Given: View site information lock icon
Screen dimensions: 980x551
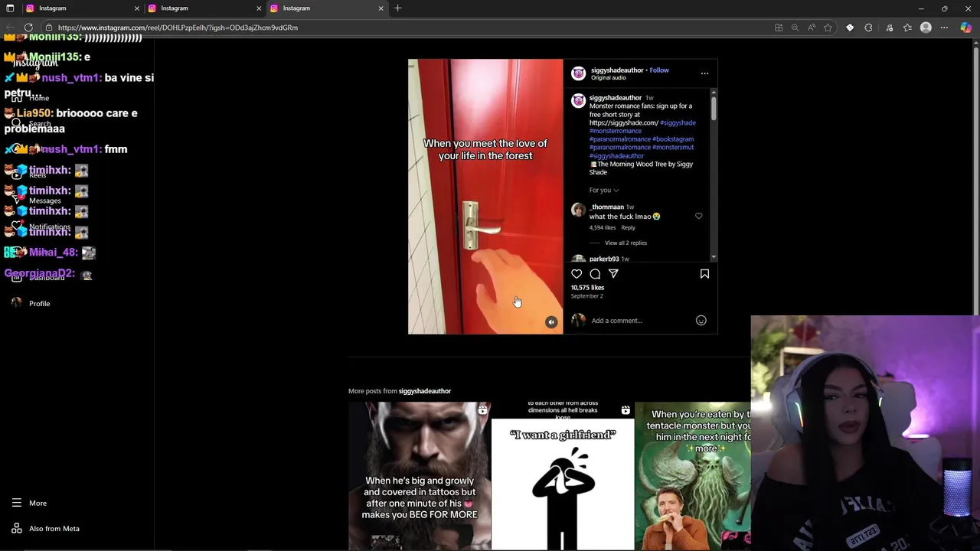Looking at the screenshot, I should pyautogui.click(x=49, y=28).
